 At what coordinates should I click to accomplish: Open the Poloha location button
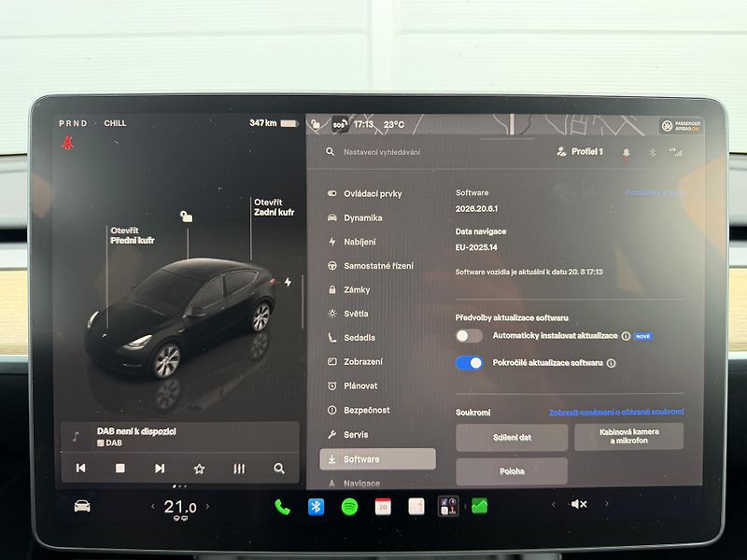click(512, 471)
